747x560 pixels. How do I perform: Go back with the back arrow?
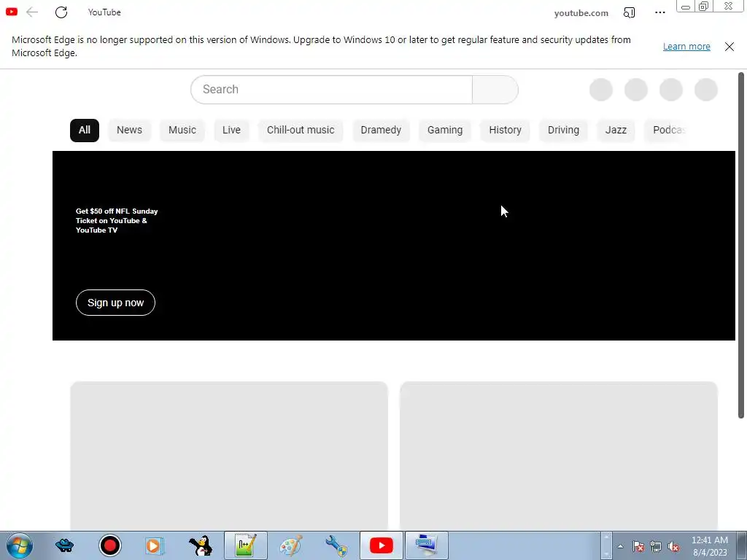coord(32,12)
